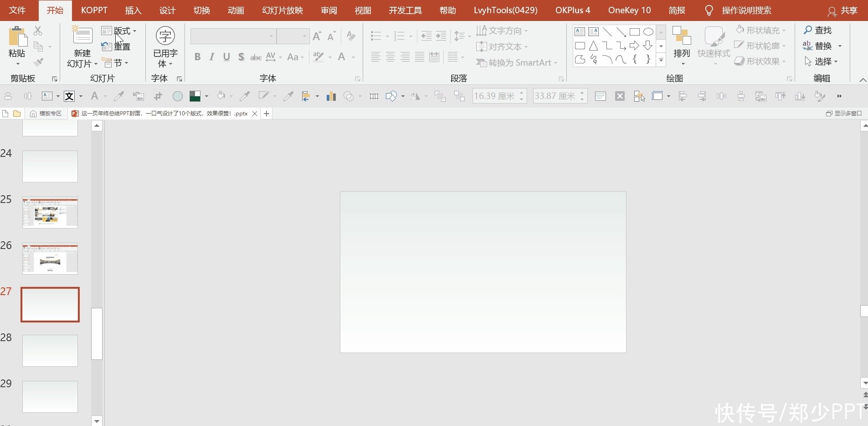This screenshot has width=868, height=426.
Task: Open the Section (节) dropdown
Action: tap(115, 62)
